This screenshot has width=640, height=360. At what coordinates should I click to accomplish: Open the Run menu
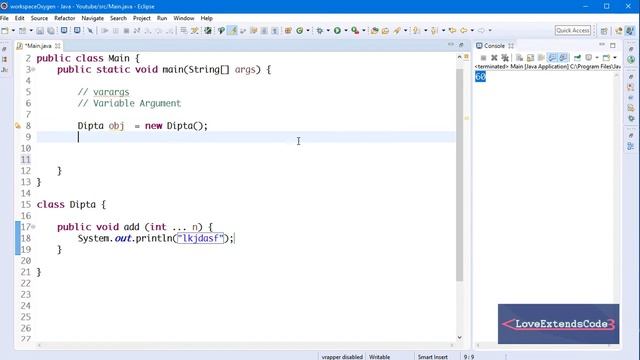point(162,18)
